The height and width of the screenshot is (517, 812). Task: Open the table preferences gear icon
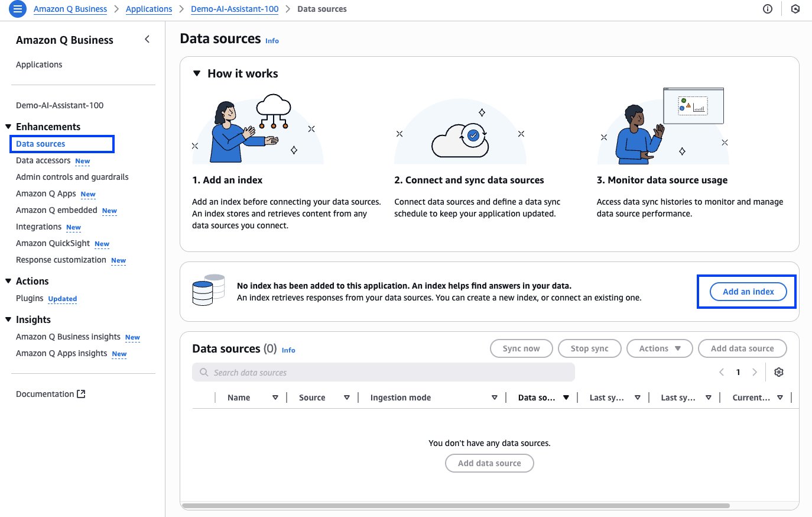click(x=779, y=372)
